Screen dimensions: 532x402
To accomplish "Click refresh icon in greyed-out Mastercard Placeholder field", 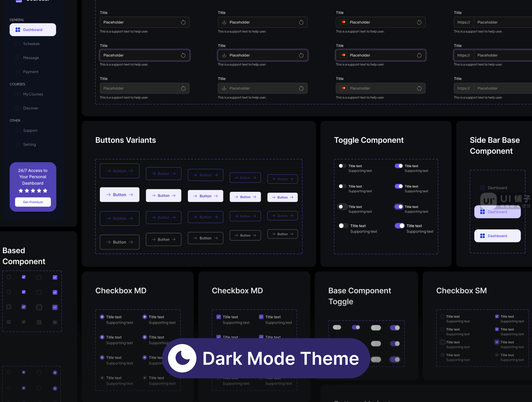I will (419, 88).
